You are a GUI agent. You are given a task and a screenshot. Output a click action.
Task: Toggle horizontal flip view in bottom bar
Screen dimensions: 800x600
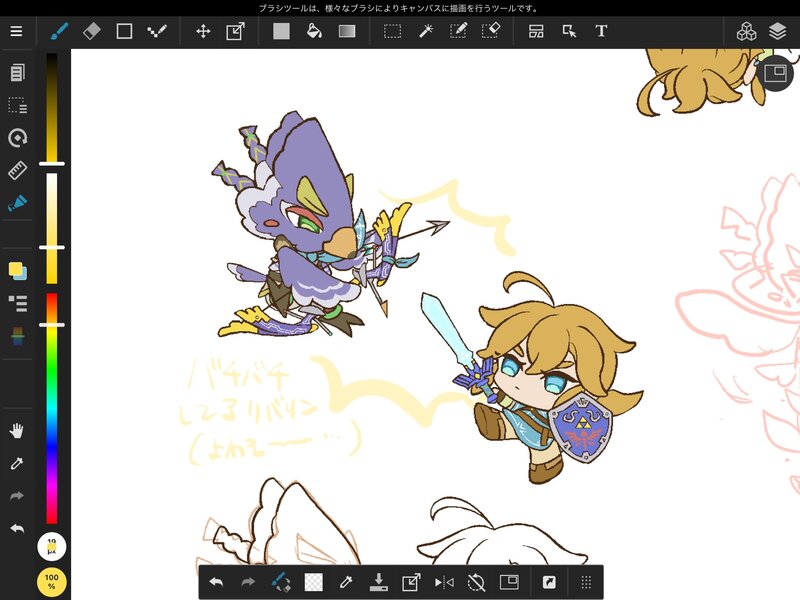coord(444,582)
